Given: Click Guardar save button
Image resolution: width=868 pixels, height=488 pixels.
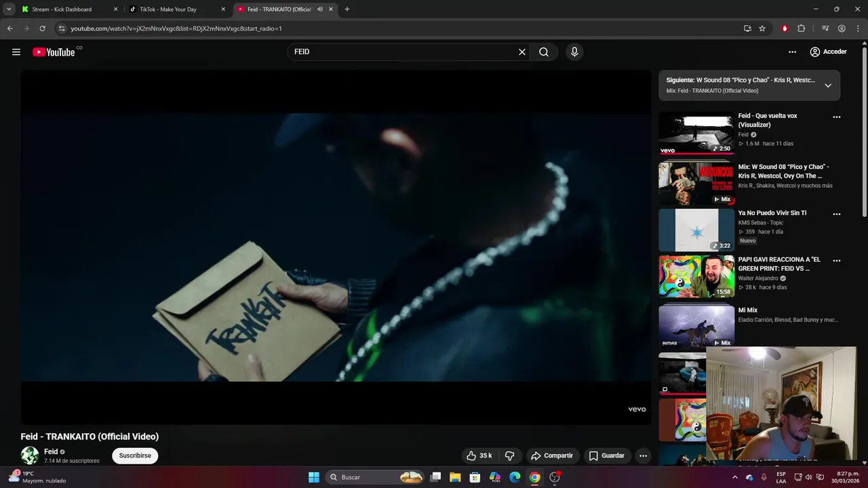Looking at the screenshot, I should 607,455.
